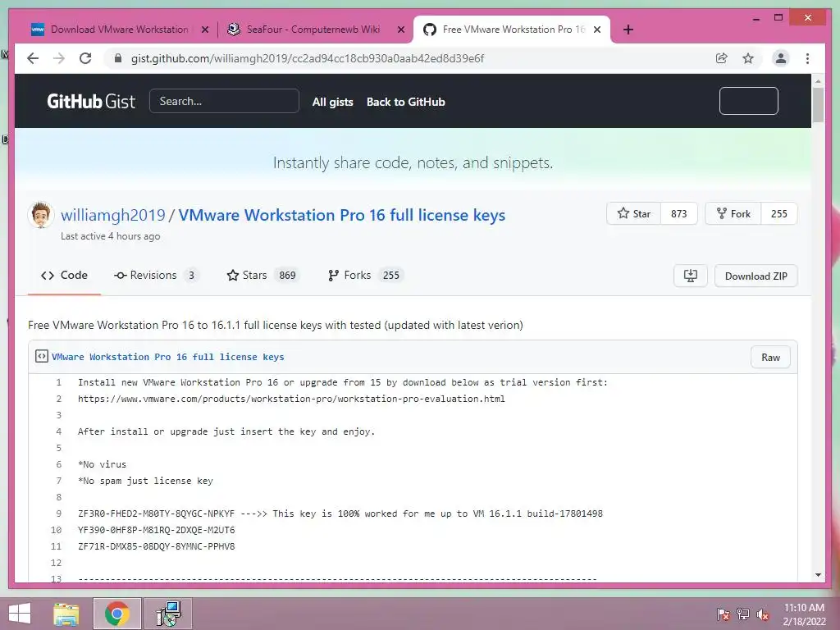Open the Chrome profile avatar
This screenshot has width=840, height=630.
781,58
